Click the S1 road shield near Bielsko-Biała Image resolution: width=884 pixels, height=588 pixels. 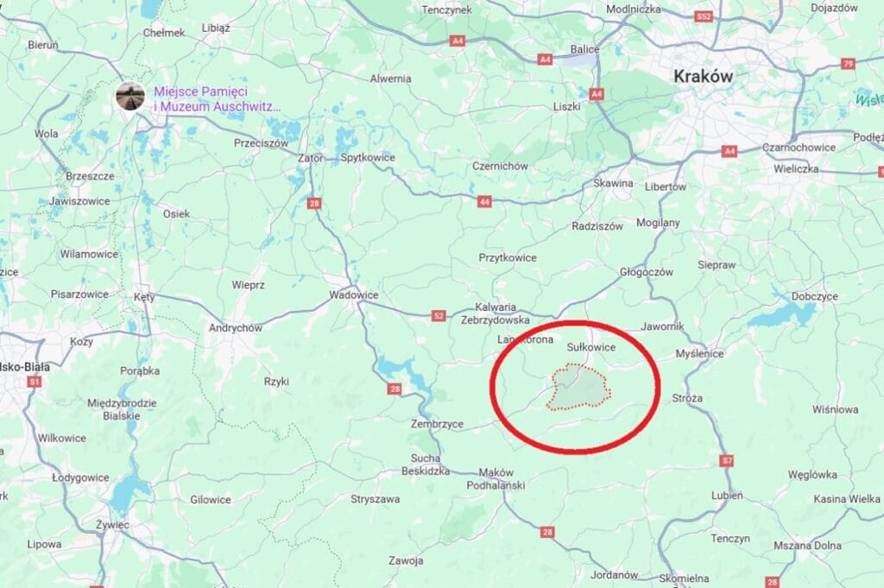35,382
